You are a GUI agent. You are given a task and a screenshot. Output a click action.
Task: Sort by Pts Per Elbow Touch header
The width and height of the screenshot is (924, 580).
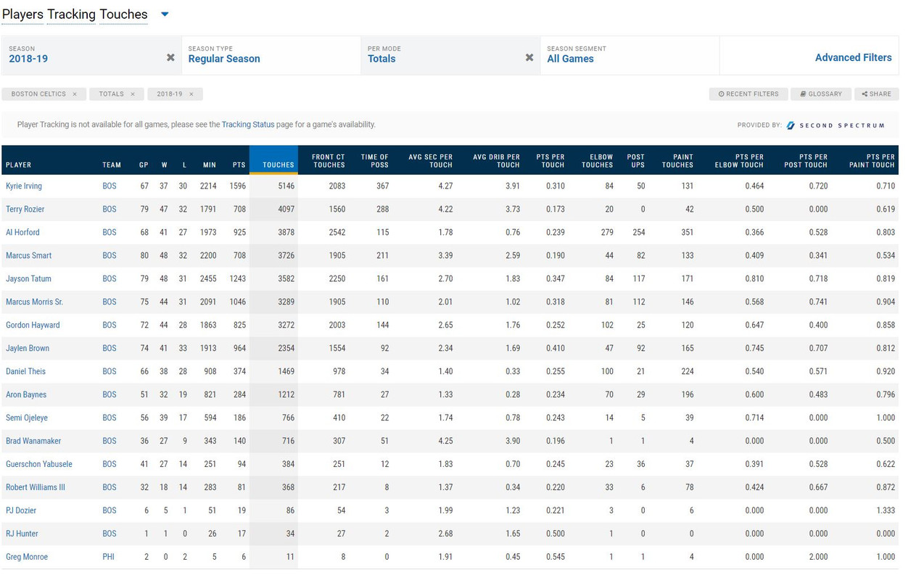(738, 161)
